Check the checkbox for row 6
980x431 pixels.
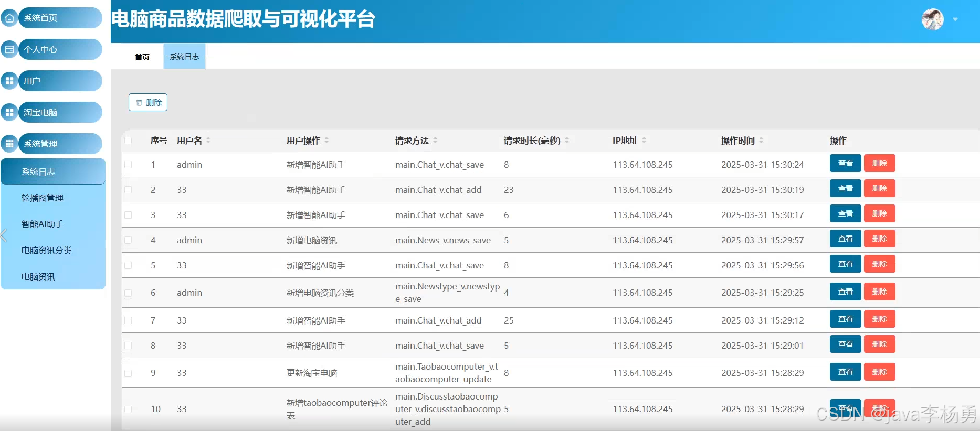[128, 293]
